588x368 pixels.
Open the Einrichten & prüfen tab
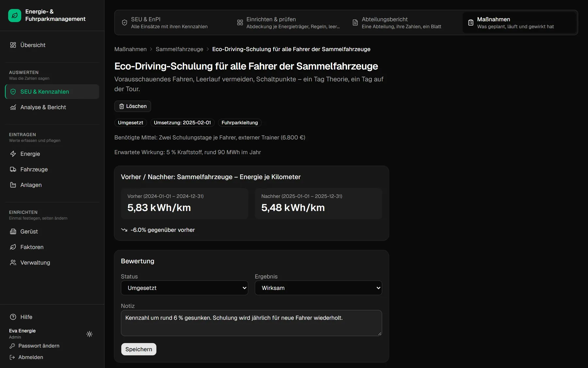click(x=289, y=23)
